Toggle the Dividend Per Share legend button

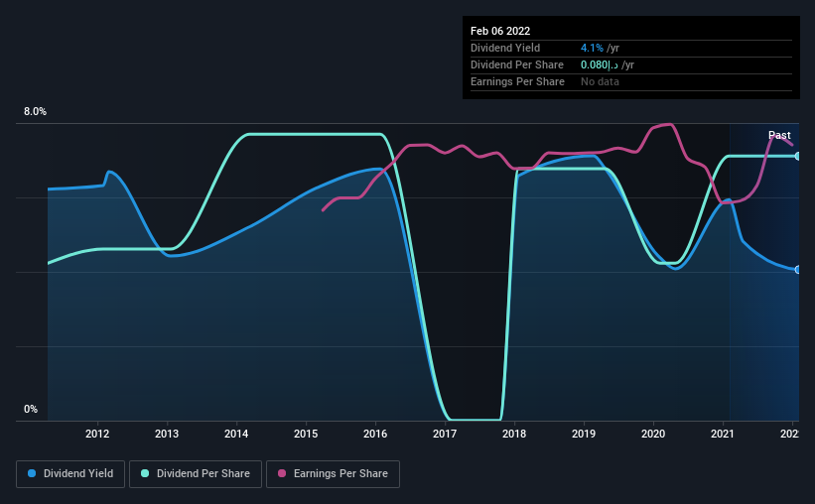pyautogui.click(x=196, y=474)
